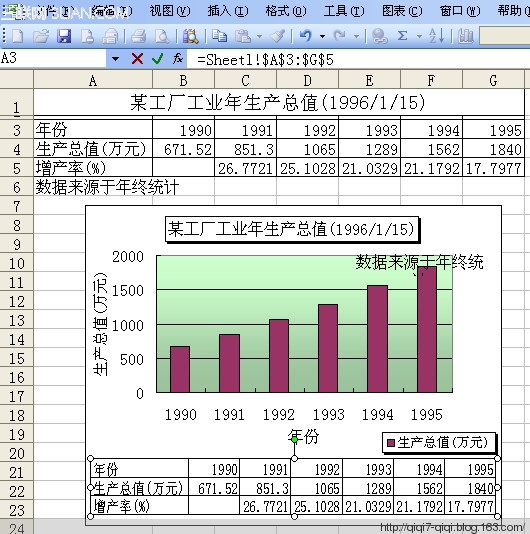The height and width of the screenshot is (534, 530).
Task: Click the empty combo box after Chart Wizard
Action: click(504, 36)
